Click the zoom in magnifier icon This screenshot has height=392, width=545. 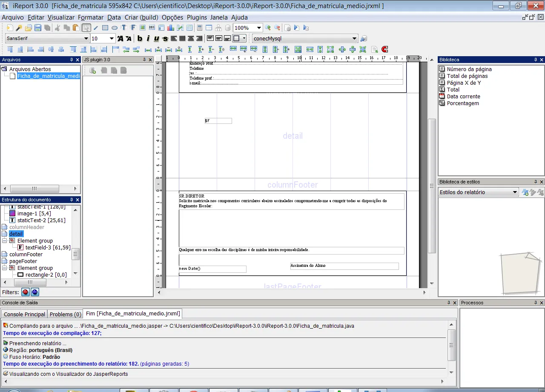(x=268, y=28)
